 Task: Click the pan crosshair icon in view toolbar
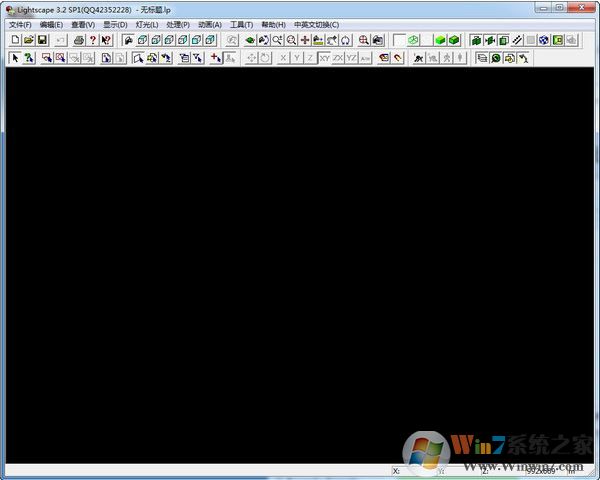pyautogui.click(x=305, y=40)
